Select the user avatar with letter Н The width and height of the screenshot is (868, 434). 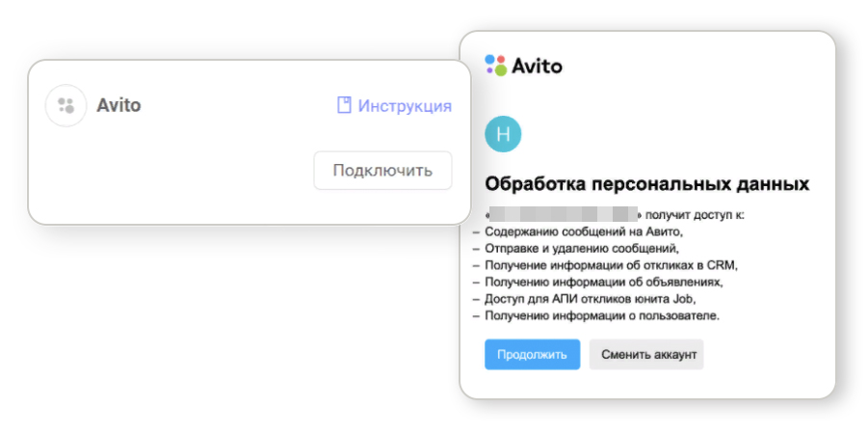pyautogui.click(x=503, y=134)
